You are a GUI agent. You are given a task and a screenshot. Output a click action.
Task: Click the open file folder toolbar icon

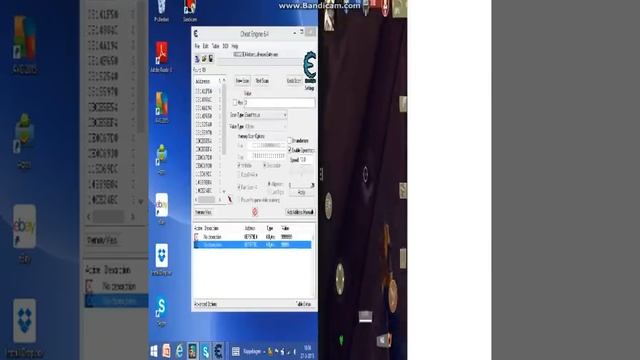204,59
